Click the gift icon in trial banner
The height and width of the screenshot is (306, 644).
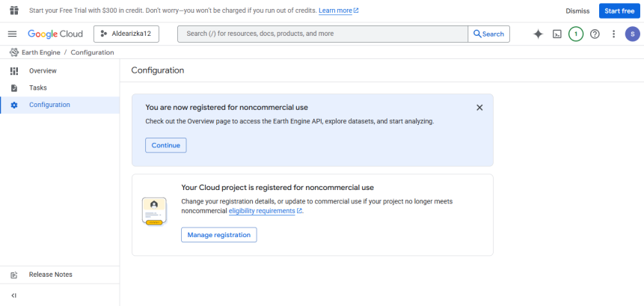(x=14, y=10)
